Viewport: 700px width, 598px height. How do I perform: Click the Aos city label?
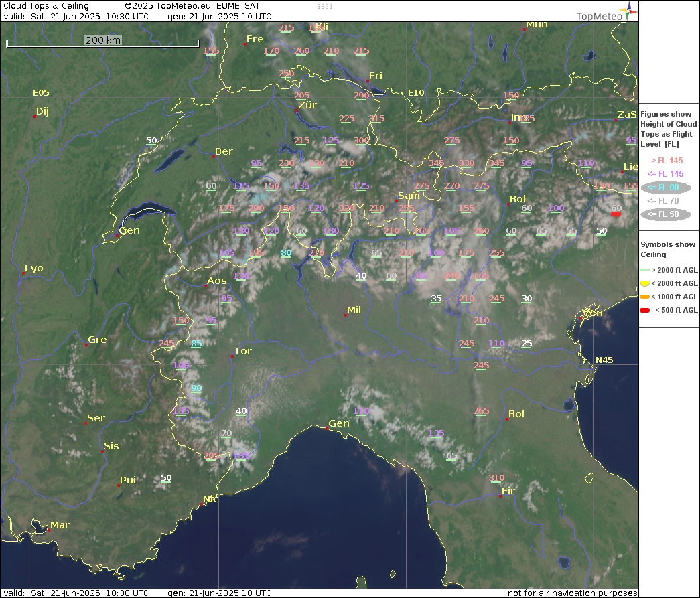point(216,281)
